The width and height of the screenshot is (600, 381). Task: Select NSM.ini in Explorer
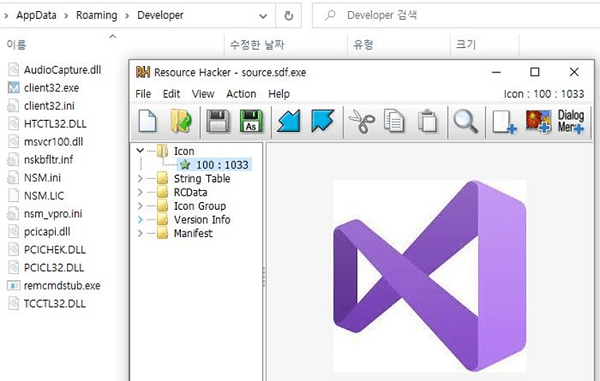click(34, 178)
